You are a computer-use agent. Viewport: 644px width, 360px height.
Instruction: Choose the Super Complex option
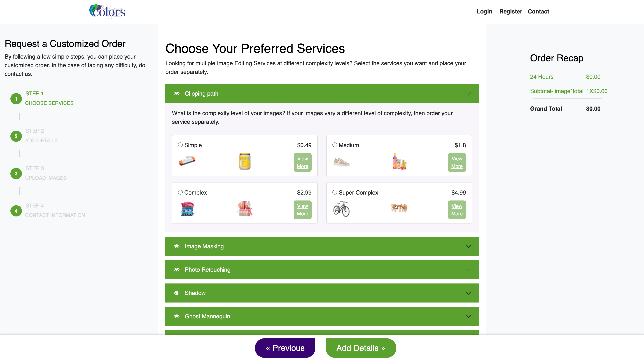(x=335, y=192)
